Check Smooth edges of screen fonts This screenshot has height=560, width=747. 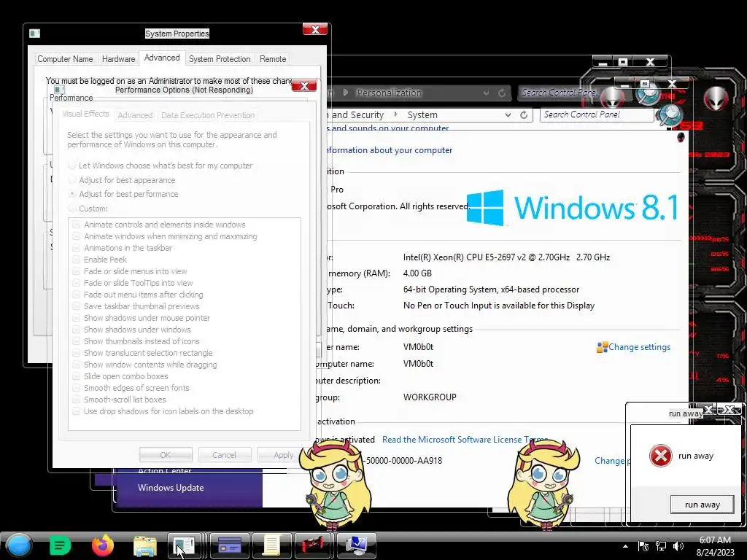click(x=76, y=388)
